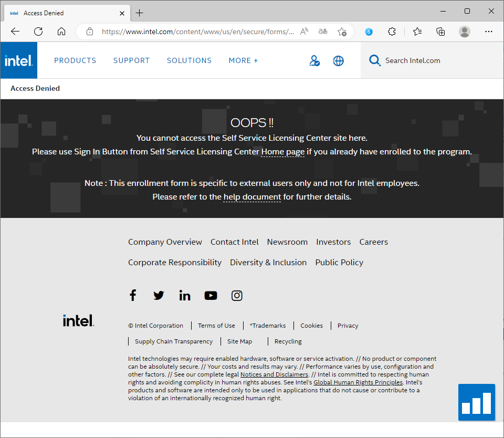Open the Careers page

[373, 242]
